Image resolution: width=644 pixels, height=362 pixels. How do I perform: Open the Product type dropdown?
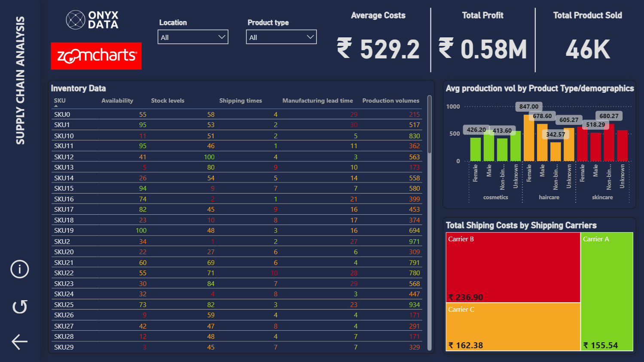pyautogui.click(x=281, y=37)
